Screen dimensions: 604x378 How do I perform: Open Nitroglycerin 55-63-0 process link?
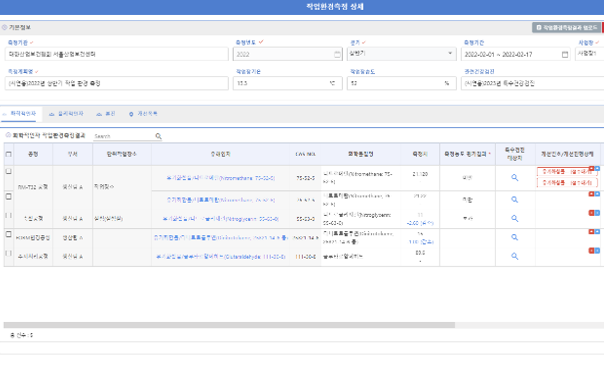[221, 219]
